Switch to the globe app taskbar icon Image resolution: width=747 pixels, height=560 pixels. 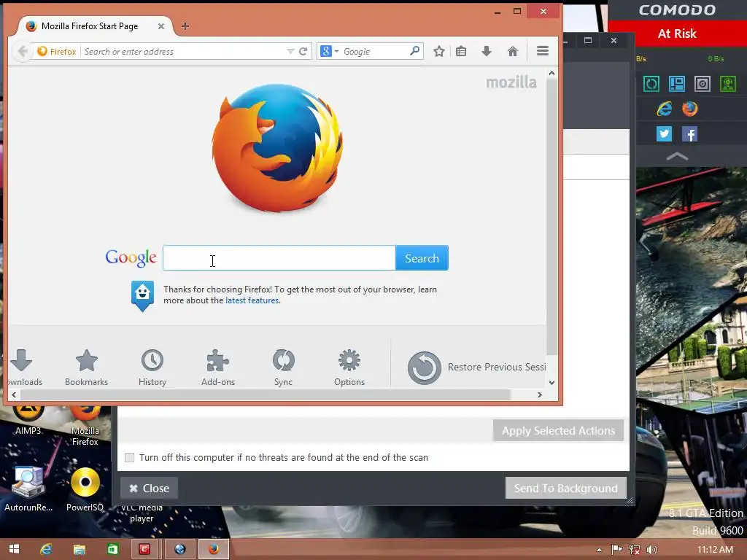[179, 549]
